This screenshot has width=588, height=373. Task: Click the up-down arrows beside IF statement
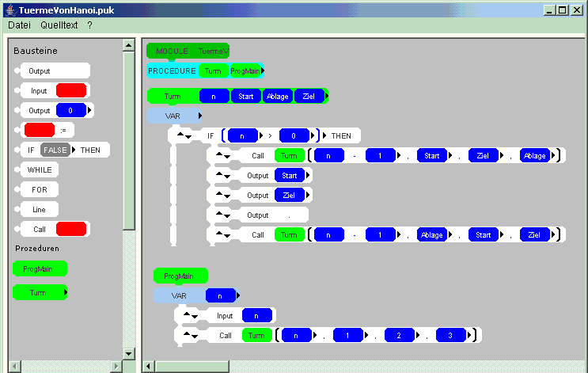[184, 135]
